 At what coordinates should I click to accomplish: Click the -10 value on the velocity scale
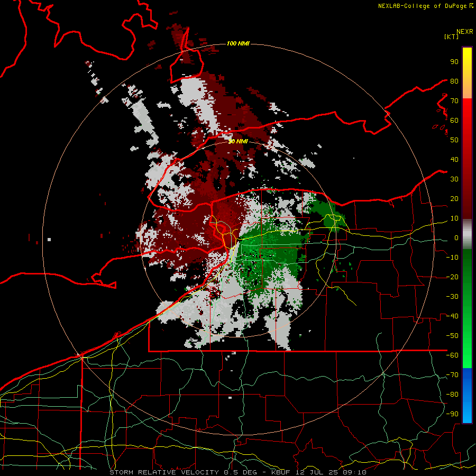[x=452, y=258]
